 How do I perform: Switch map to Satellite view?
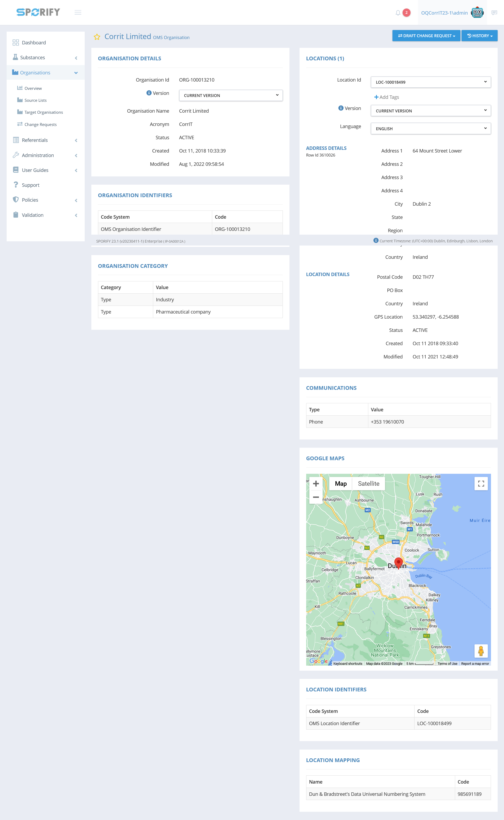point(368,484)
